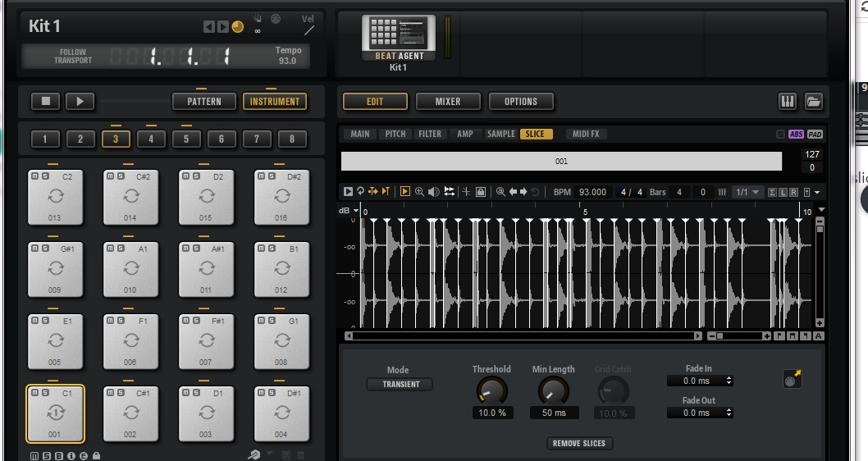Show the keyboard editor icon
The width and height of the screenshot is (868, 461).
[787, 101]
